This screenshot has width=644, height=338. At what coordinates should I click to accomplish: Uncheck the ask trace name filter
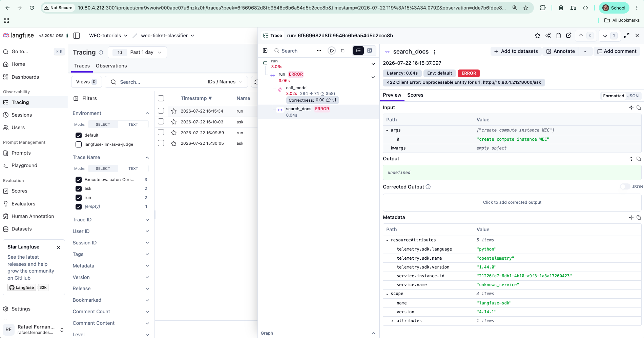click(79, 188)
